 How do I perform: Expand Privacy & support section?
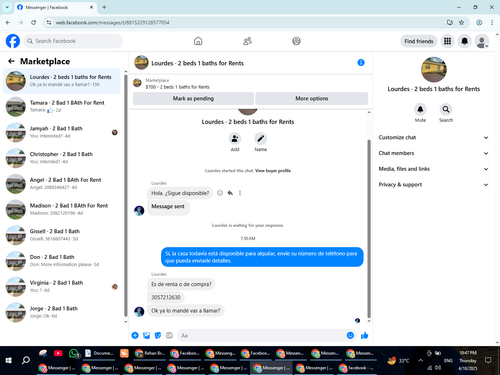coord(433,184)
